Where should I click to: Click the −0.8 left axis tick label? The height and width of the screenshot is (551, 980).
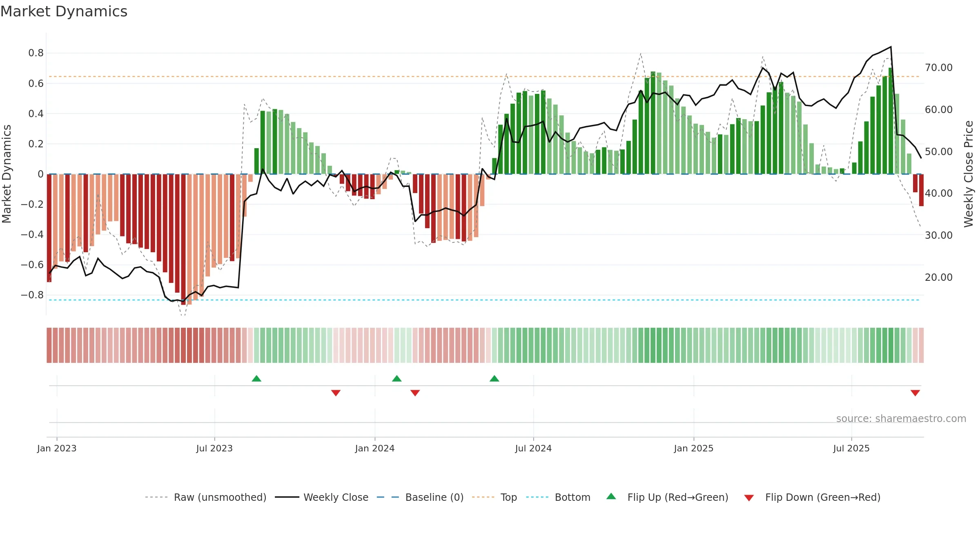[x=32, y=295]
